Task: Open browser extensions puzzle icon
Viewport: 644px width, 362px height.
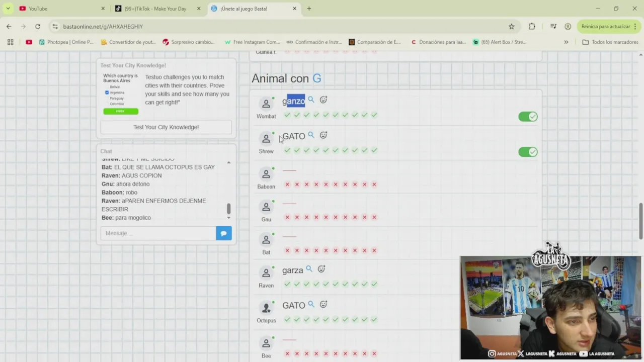Action: coord(532,26)
